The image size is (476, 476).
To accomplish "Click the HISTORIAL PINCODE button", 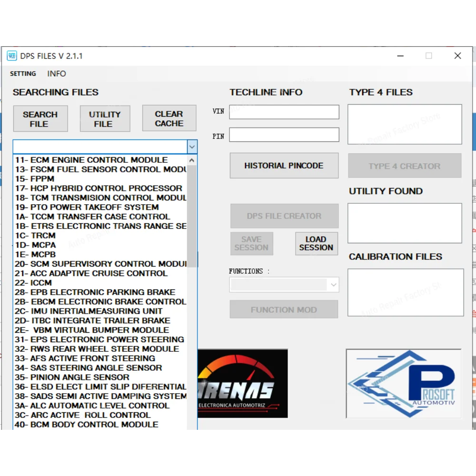I will coord(284,166).
